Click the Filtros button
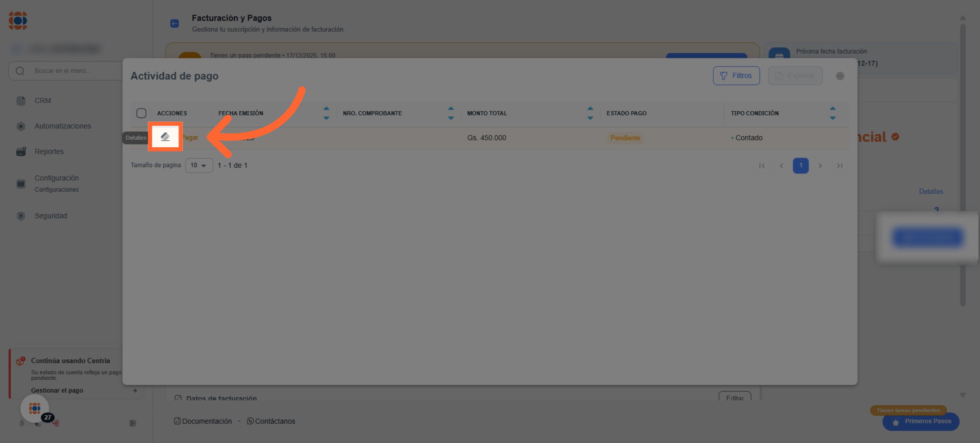Image resolution: width=980 pixels, height=443 pixels. 736,76
